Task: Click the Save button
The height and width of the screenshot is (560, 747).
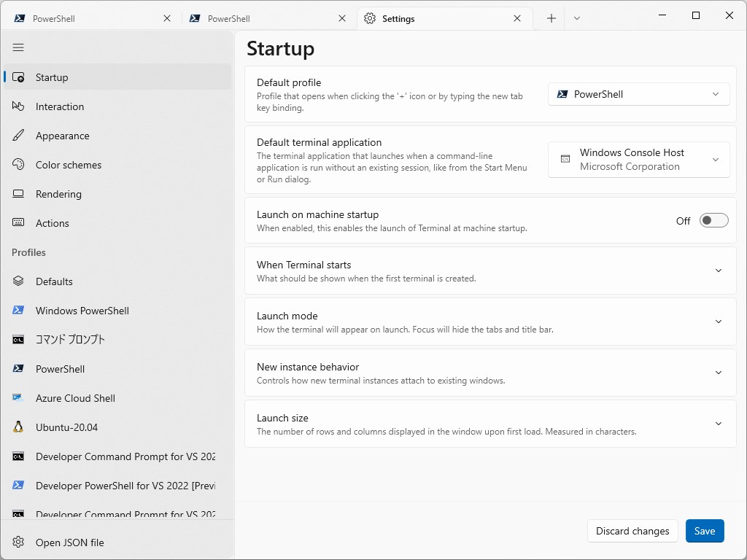Action: 704,531
